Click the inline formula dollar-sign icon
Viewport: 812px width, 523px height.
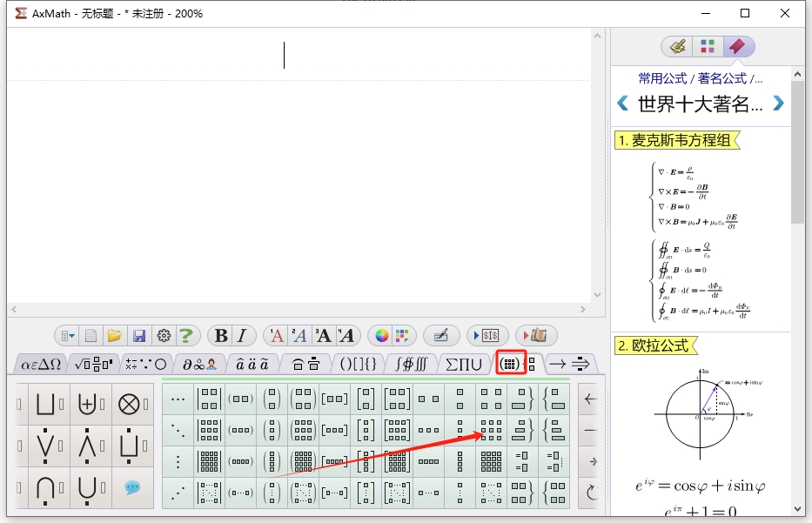point(488,335)
